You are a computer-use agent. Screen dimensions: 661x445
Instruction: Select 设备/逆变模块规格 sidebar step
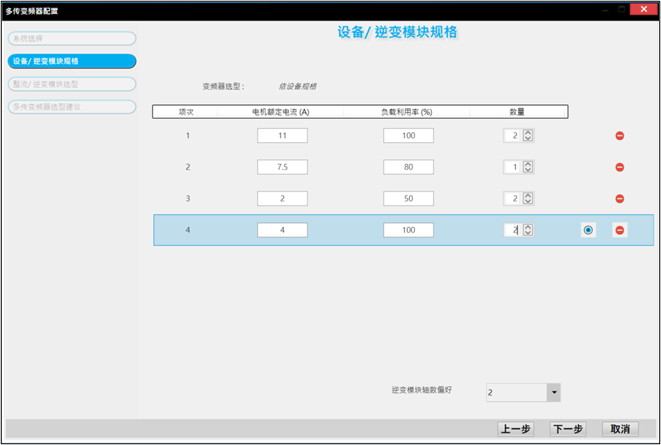coord(71,61)
